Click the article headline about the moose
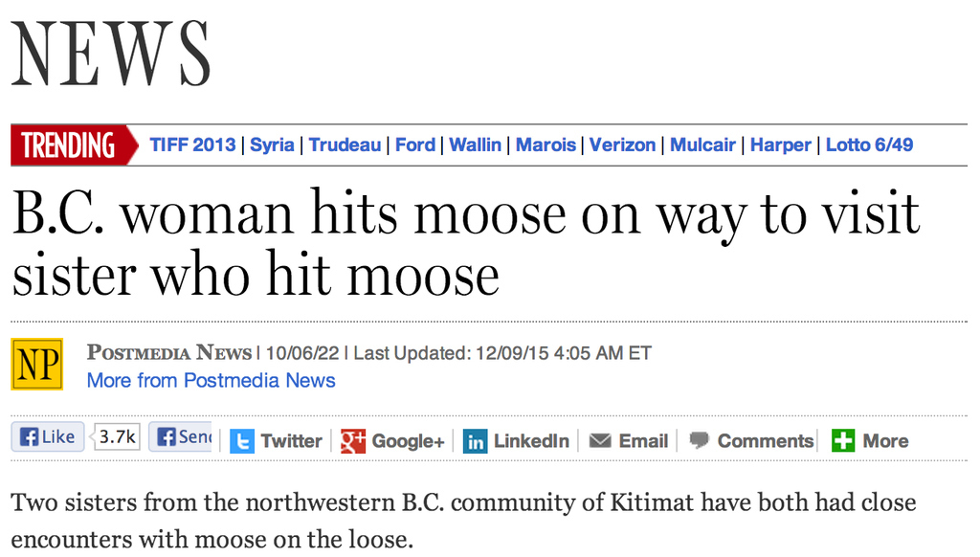 (x=466, y=244)
